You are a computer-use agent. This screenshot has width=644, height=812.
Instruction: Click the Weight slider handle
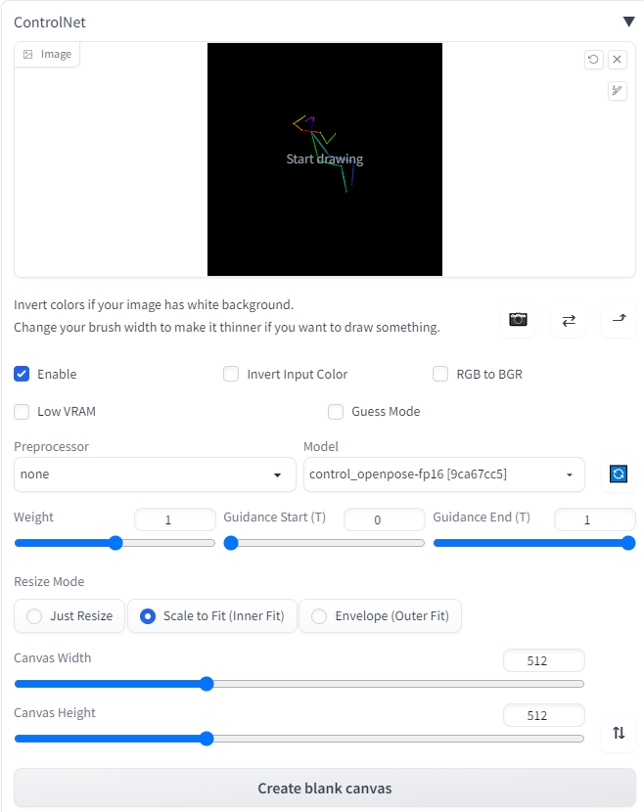[115, 543]
